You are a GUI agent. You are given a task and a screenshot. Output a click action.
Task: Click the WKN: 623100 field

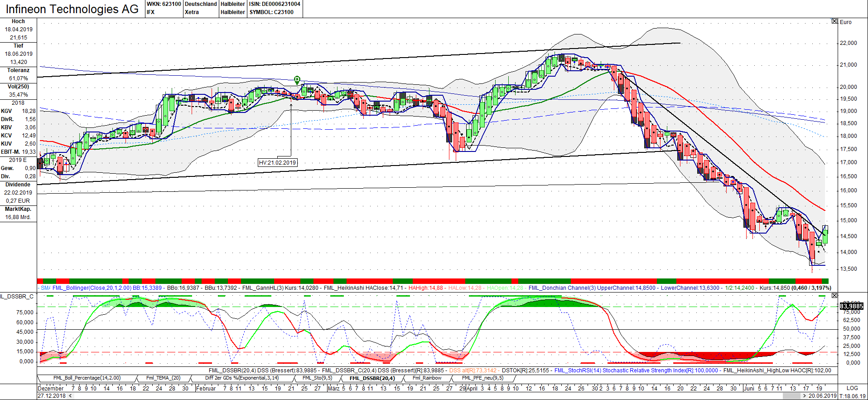[x=164, y=4]
